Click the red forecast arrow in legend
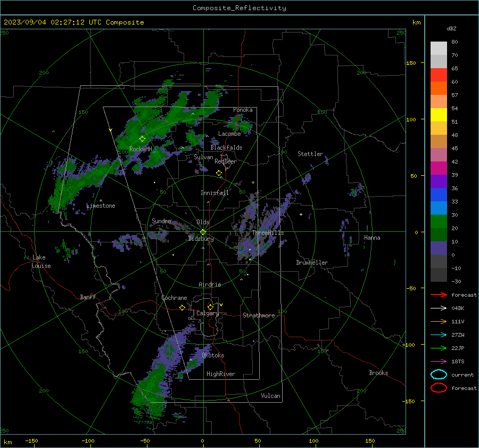 [439, 295]
